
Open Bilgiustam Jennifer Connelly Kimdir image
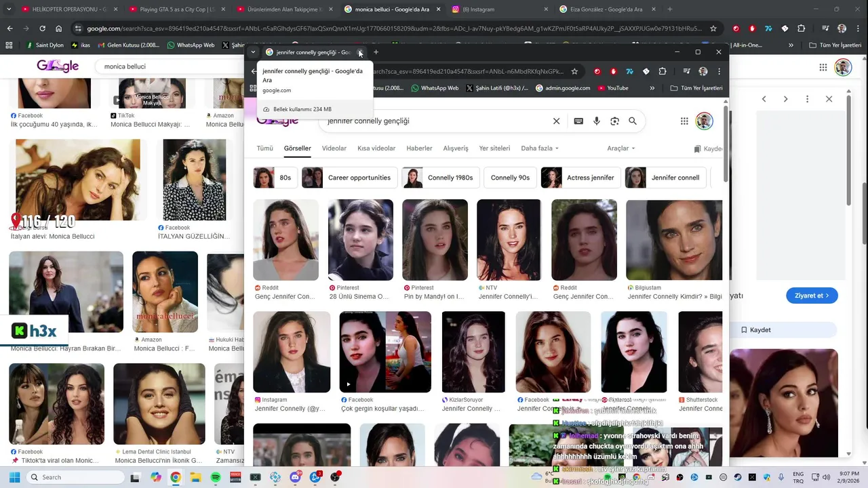[x=674, y=240]
